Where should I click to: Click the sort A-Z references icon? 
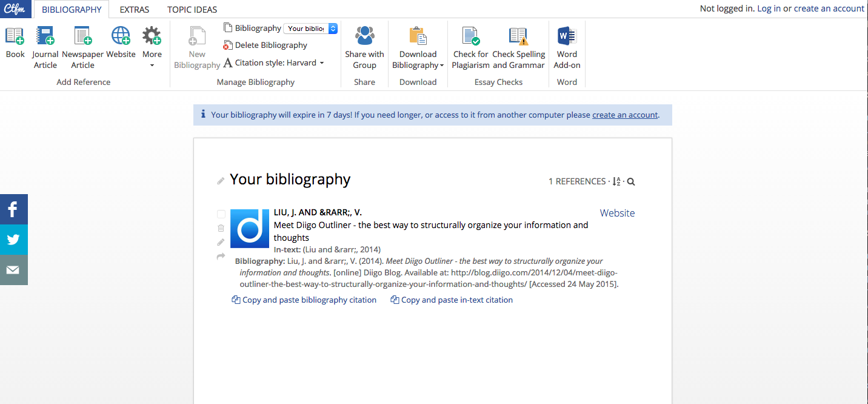(x=616, y=181)
